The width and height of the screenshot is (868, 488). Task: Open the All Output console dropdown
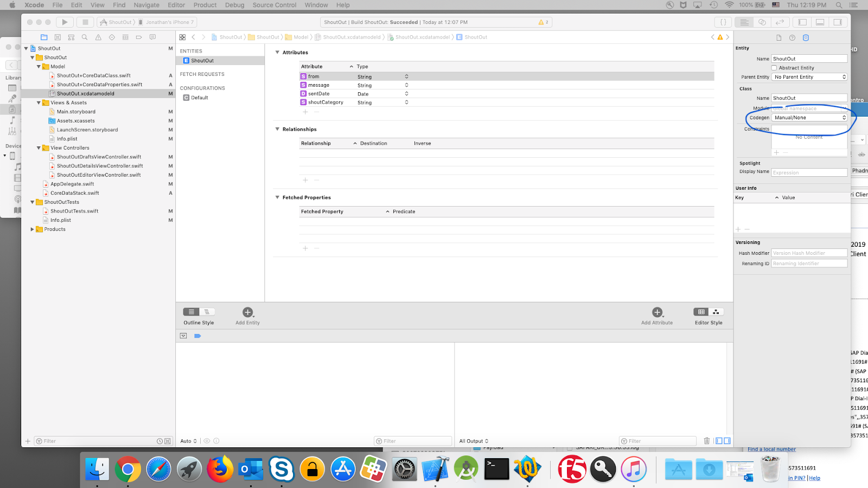(474, 441)
